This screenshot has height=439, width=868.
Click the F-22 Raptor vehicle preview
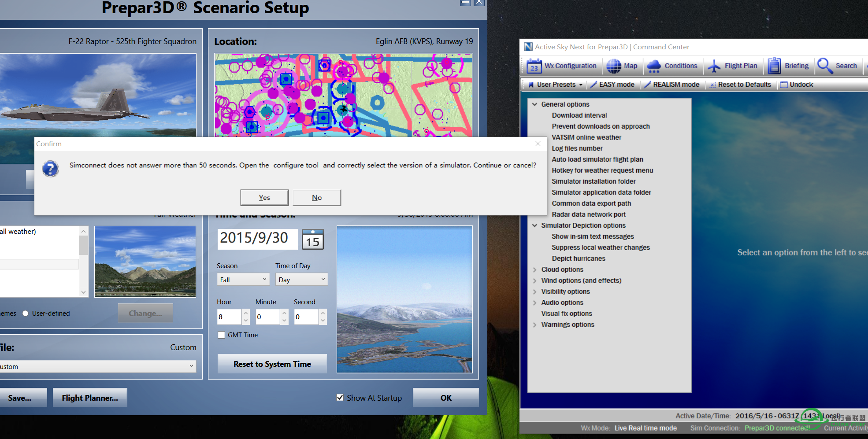tap(98, 95)
